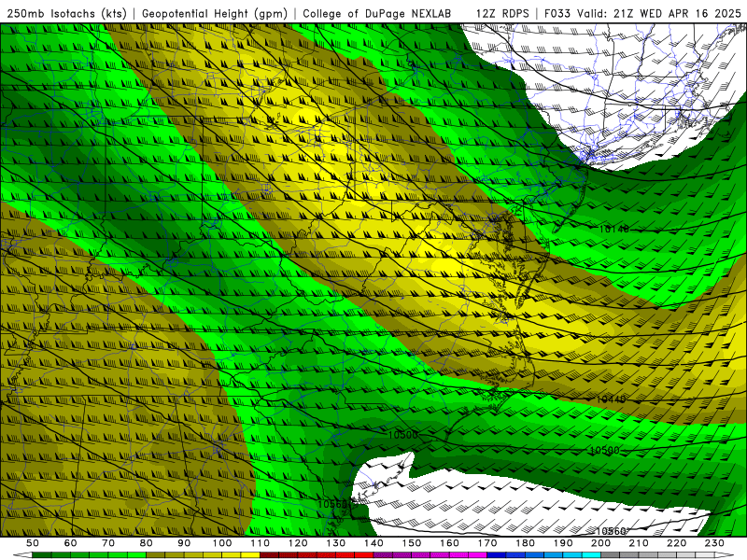
Task: Click the 10500 contour label near Carolina coast
Action: (x=403, y=435)
